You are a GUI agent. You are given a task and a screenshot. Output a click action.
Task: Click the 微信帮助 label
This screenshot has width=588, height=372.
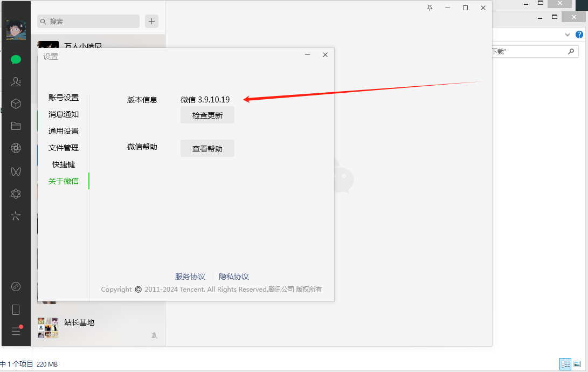142,147
